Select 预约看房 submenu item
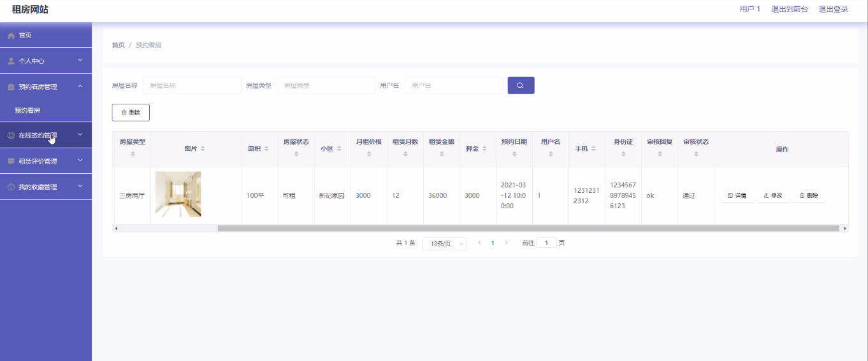Screen dimensions: 868x361 click(x=27, y=110)
